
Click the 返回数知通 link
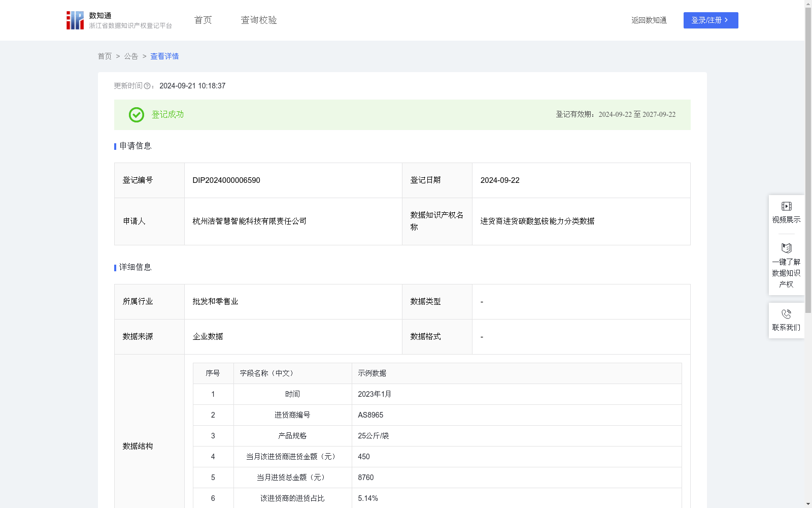tap(649, 20)
